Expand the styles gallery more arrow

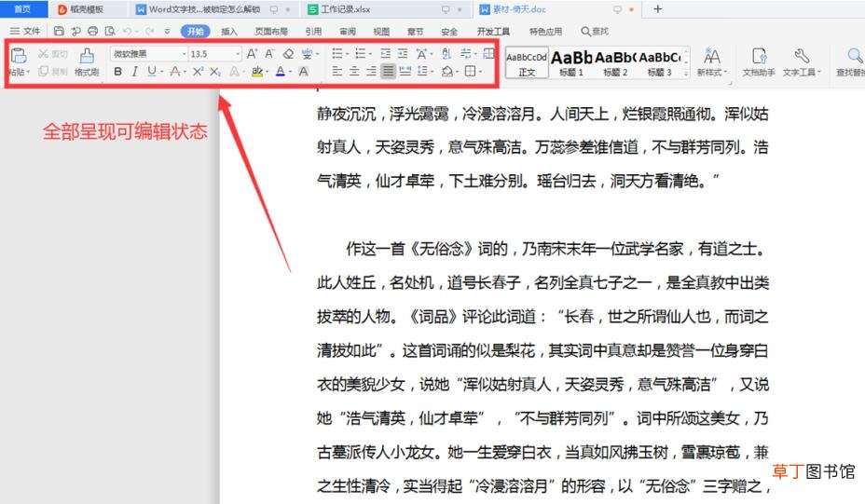[x=686, y=73]
